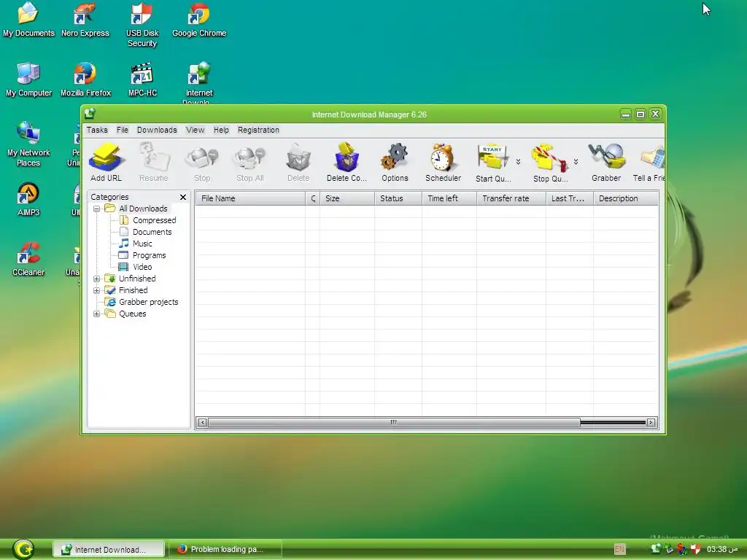Click the horizontal scrollbar right arrow

point(651,422)
